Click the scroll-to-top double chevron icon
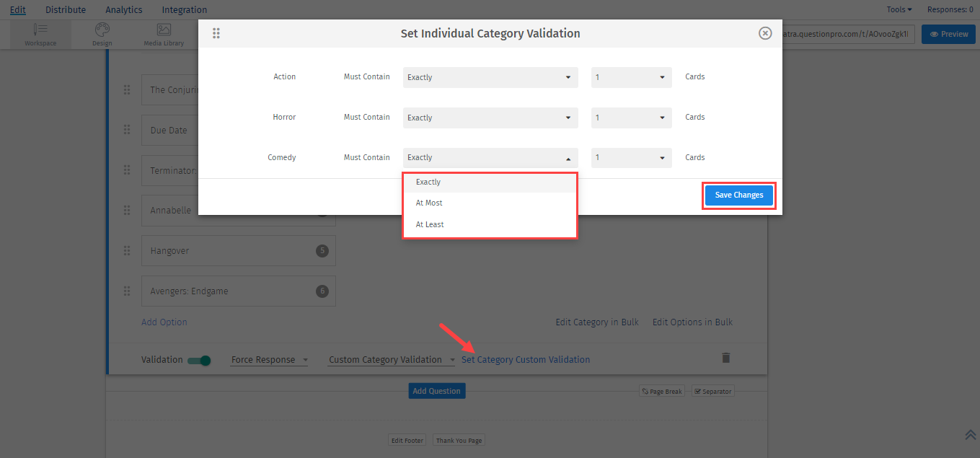Viewport: 980px width, 458px height. pos(970,434)
